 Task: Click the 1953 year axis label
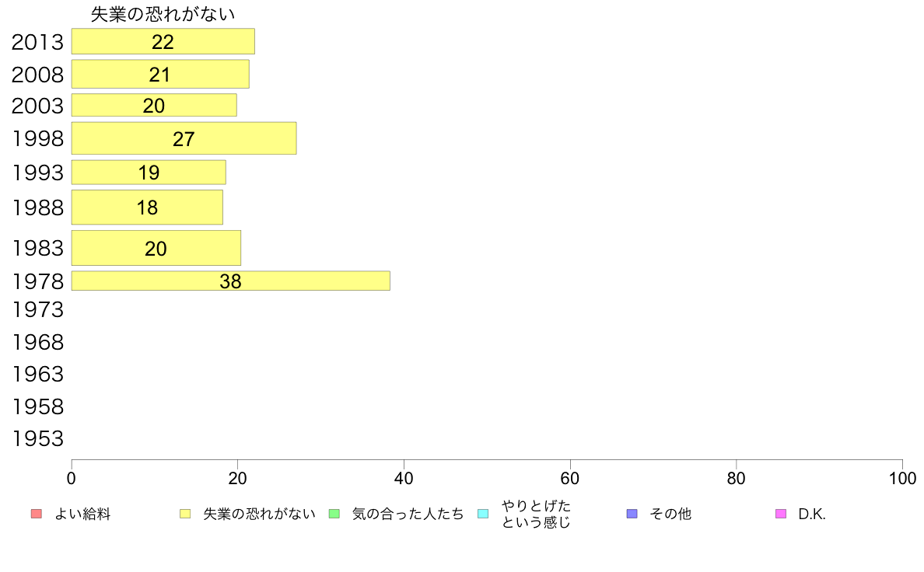click(37, 438)
